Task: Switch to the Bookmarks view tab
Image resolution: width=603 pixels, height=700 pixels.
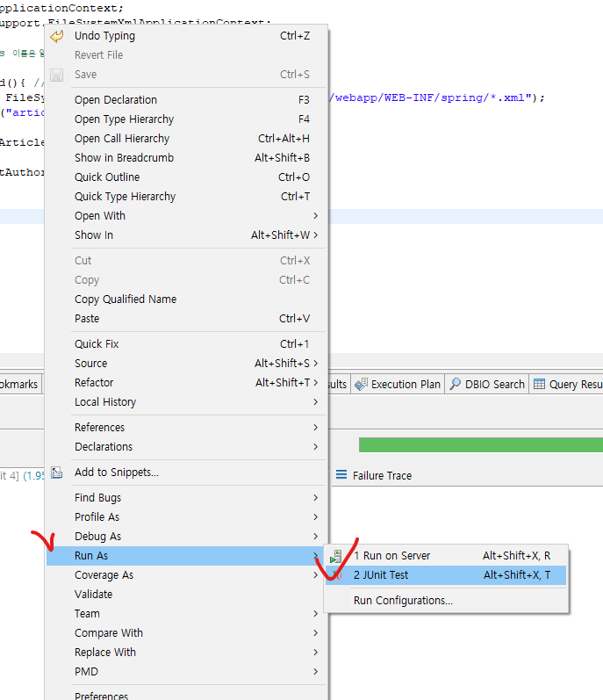Action: [19, 384]
